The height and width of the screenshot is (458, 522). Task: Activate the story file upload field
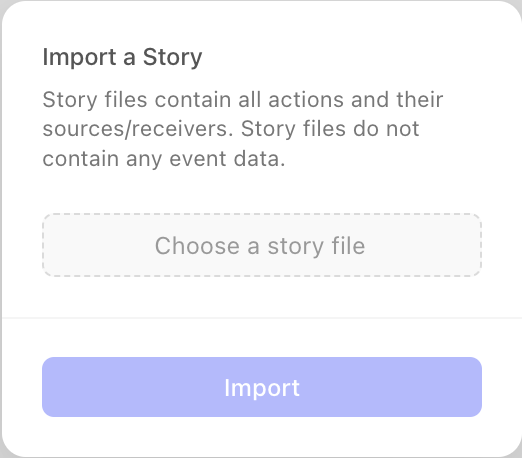point(262,245)
